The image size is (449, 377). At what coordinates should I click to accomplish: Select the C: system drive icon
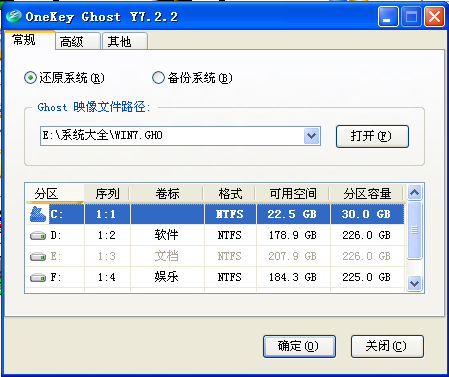pos(38,214)
